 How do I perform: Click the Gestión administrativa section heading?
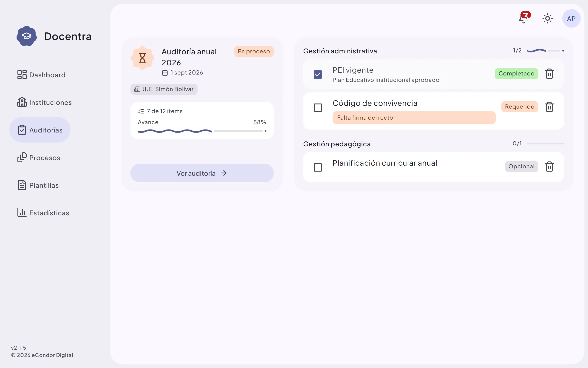pyautogui.click(x=340, y=51)
